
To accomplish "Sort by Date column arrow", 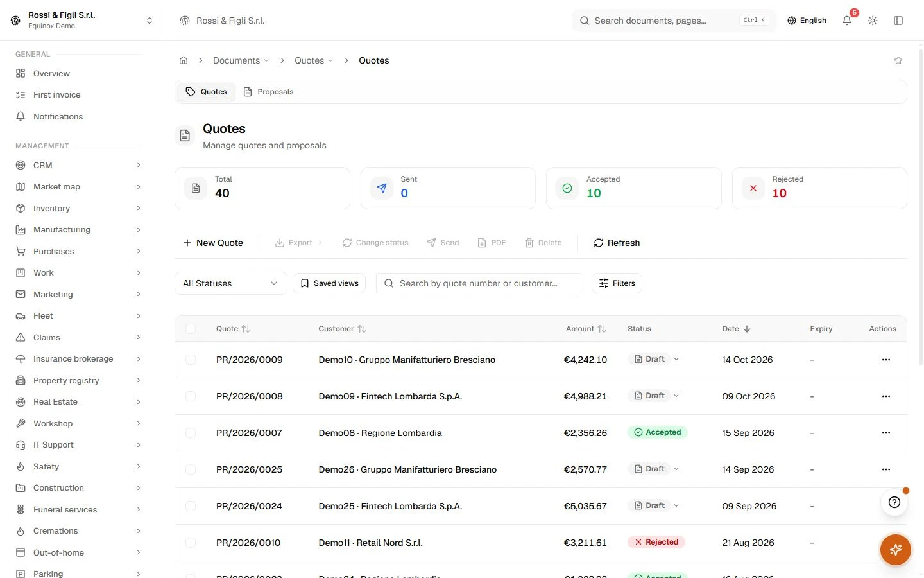I will tap(747, 329).
